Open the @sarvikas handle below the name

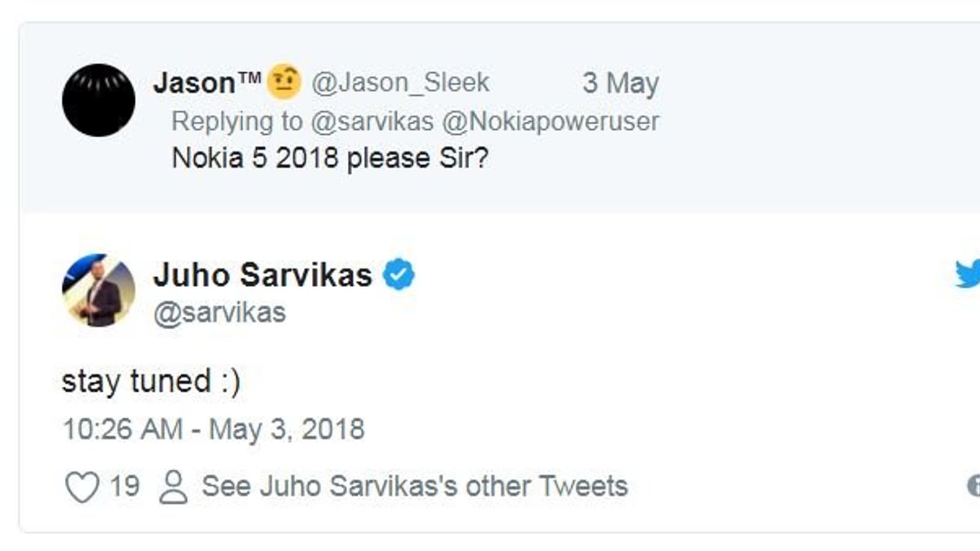click(219, 313)
